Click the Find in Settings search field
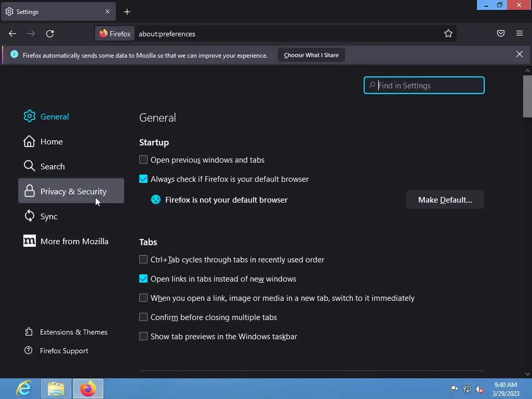The height and width of the screenshot is (399, 532). 424,85
